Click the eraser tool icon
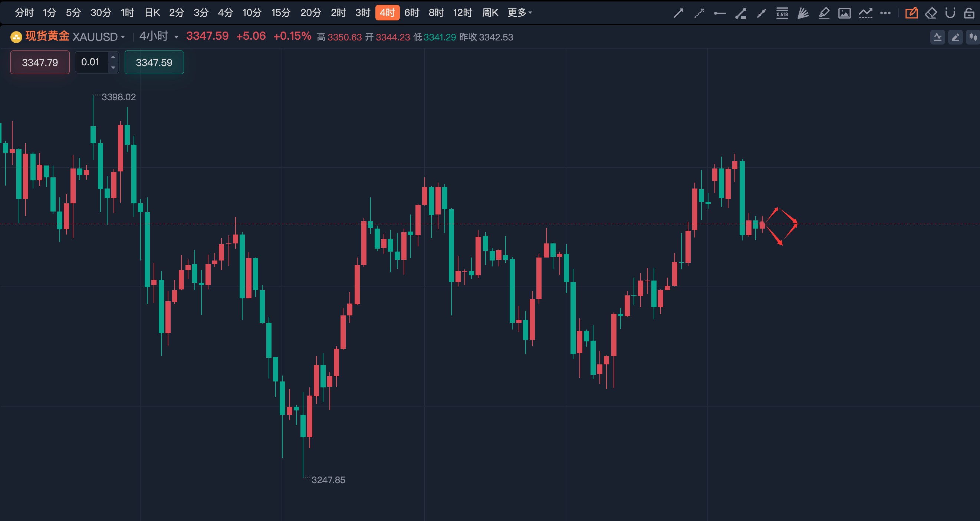Viewport: 980px width, 521px height. point(931,13)
